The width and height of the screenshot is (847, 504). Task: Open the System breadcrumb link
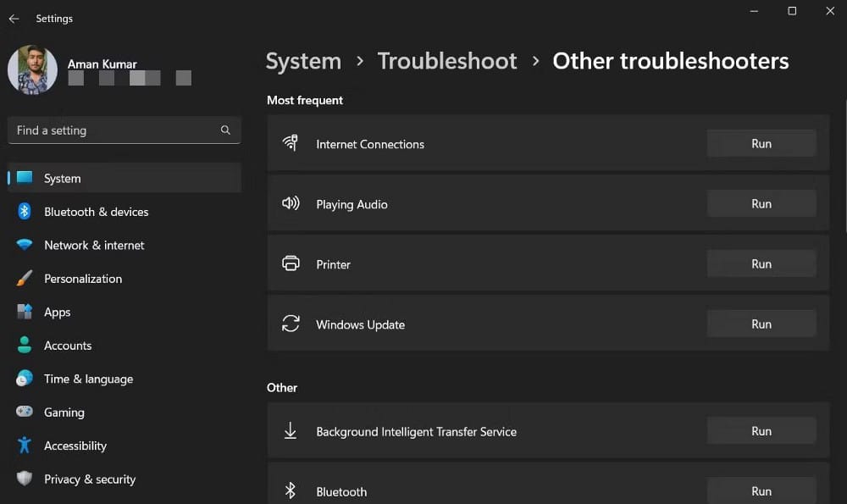[303, 60]
